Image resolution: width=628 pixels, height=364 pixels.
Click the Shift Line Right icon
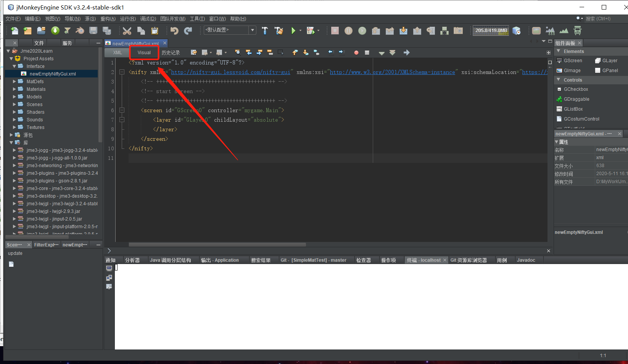(341, 52)
